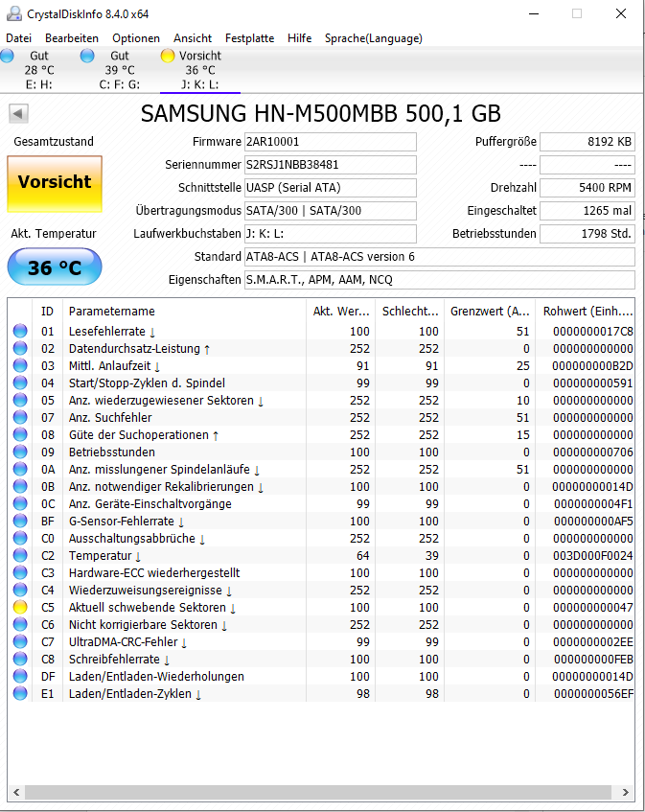Click status orb of misslungener Spindelanläufe row

click(x=20, y=469)
